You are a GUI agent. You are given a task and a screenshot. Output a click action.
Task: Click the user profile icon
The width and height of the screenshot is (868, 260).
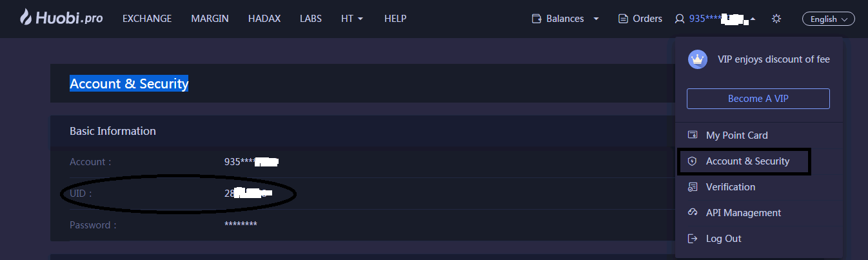pos(679,19)
